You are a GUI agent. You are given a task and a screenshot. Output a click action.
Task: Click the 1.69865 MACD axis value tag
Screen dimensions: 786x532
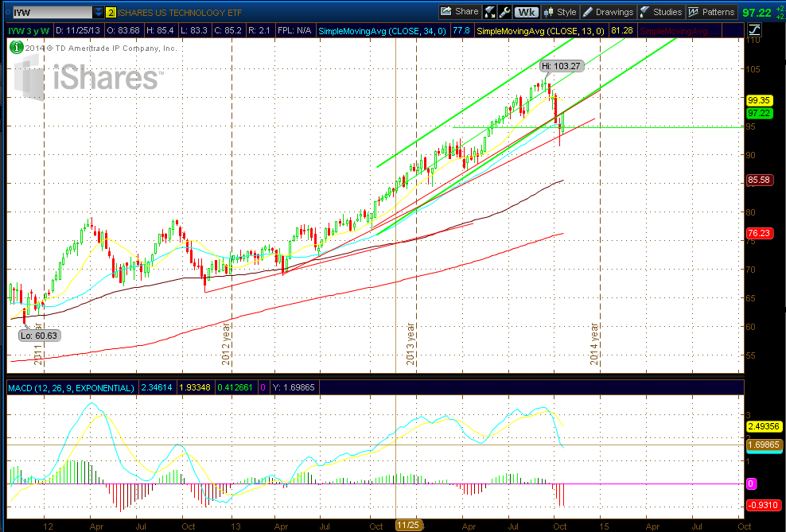[764, 445]
